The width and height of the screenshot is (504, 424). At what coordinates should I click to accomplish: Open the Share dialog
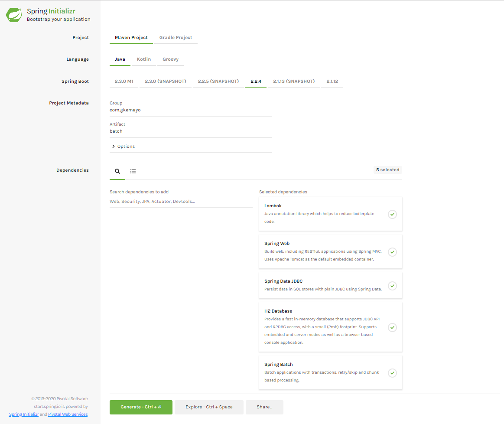264,407
